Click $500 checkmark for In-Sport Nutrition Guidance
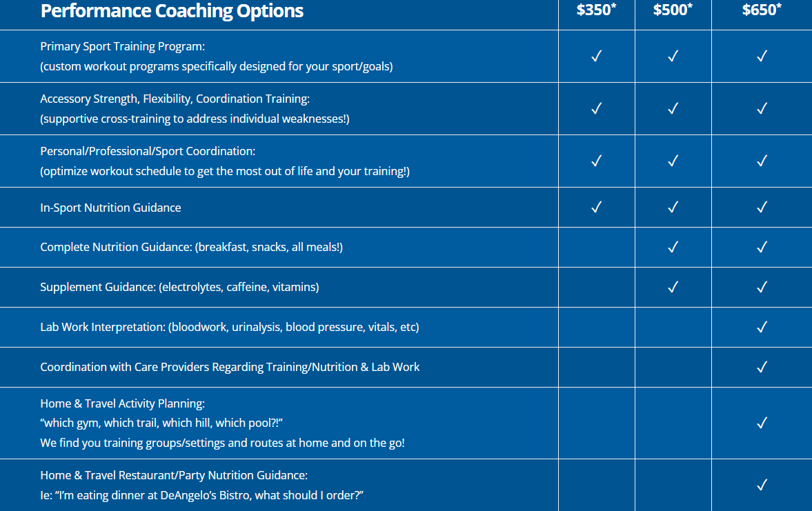 click(x=673, y=207)
